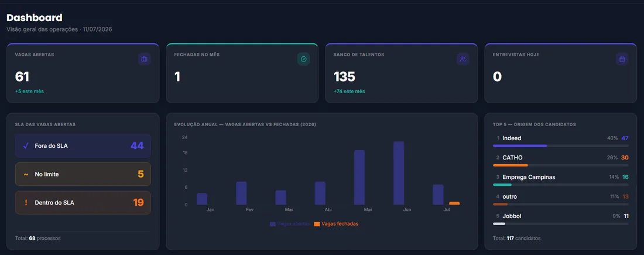
Task: Click the Abr open vacancies bar
Action: pyautogui.click(x=320, y=193)
